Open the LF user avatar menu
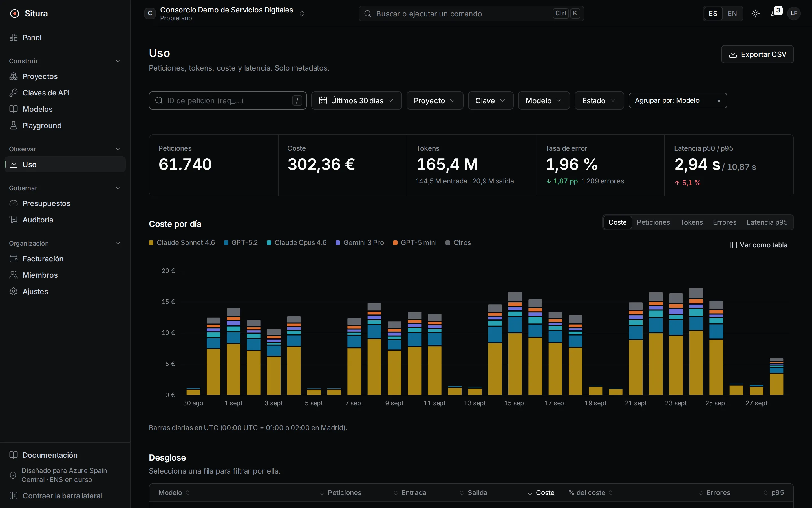This screenshot has width=812, height=508. 794,14
